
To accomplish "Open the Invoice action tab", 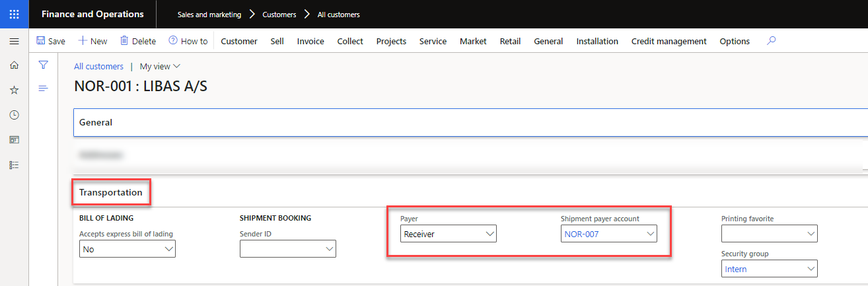I will click(x=310, y=41).
